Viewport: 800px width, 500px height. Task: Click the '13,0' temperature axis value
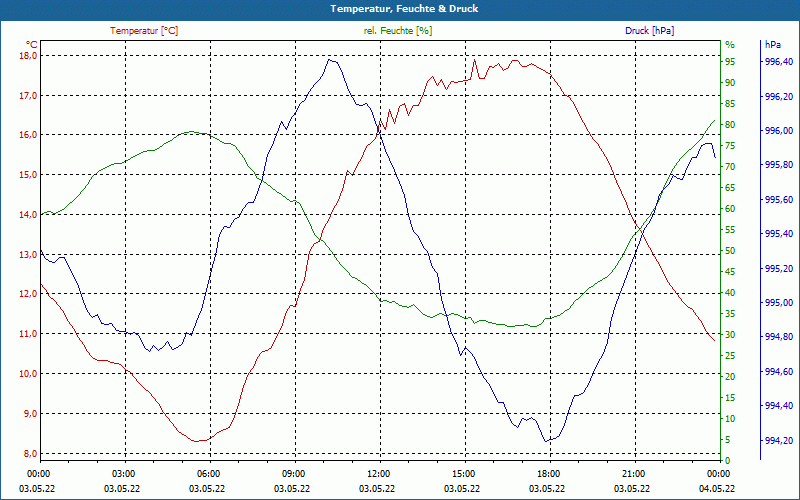pos(28,254)
